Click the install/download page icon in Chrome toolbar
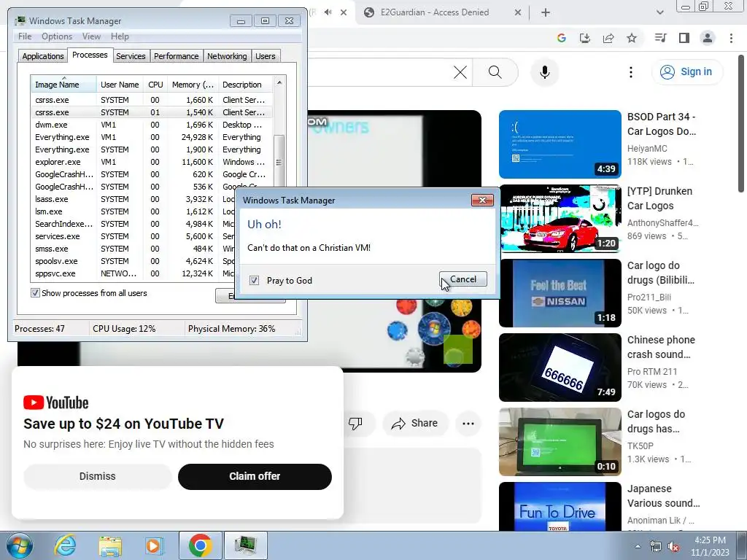The width and height of the screenshot is (747, 560). [584, 38]
